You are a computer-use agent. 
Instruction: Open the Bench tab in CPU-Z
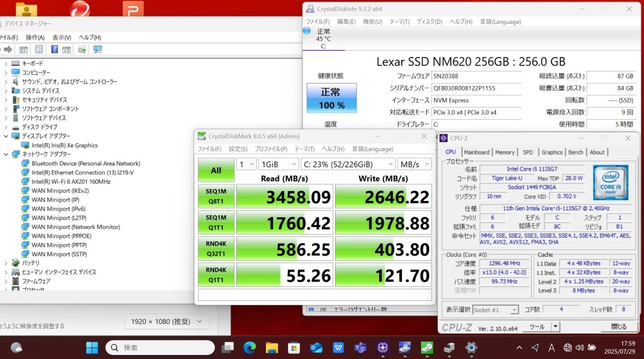pos(575,152)
